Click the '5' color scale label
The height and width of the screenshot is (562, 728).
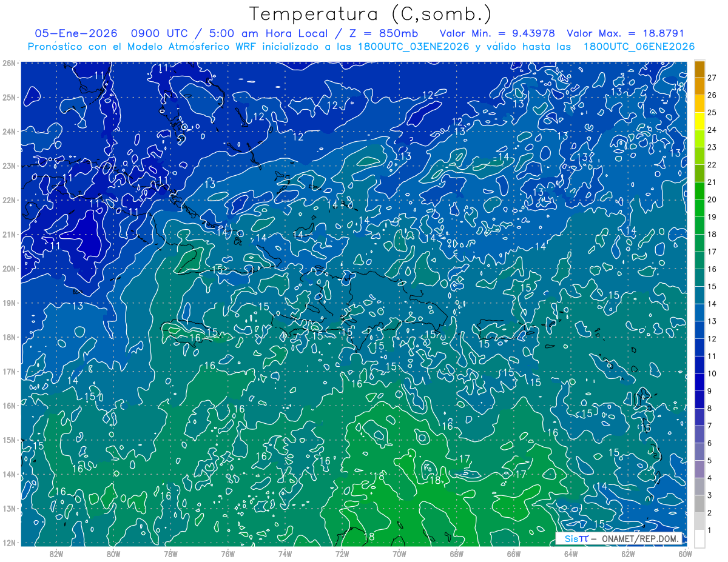710,461
